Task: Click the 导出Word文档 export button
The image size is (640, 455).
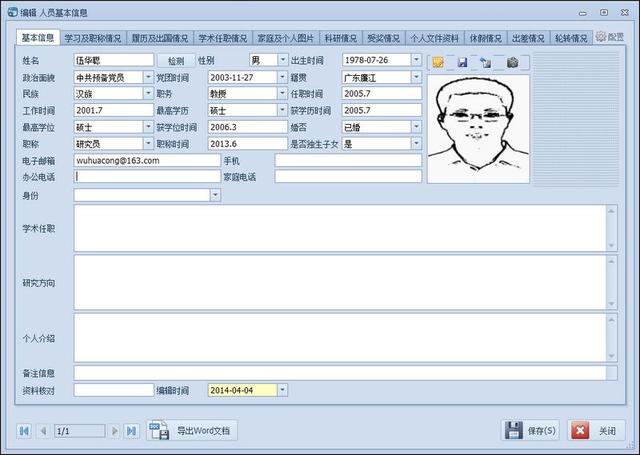Action: point(192,430)
